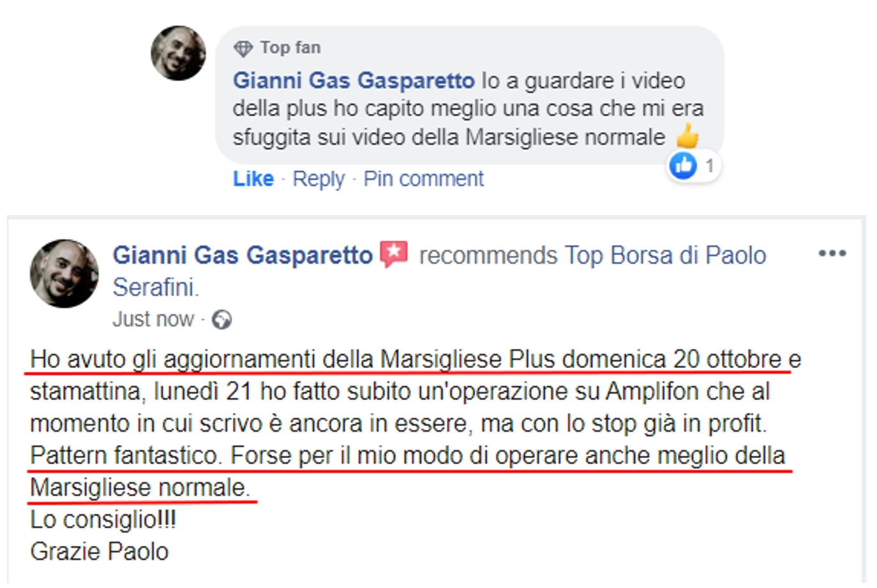This screenshot has width=877, height=588.
Task: Like the comment
Action: pos(253,179)
